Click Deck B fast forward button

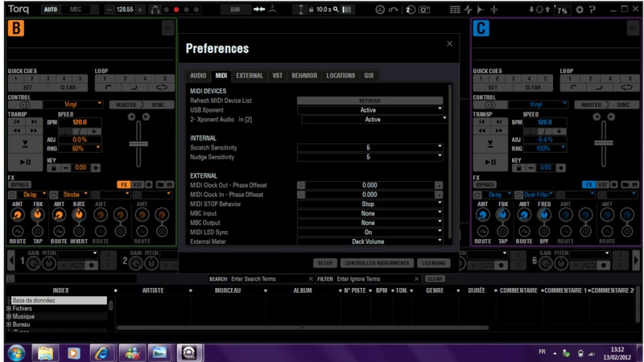click(x=33, y=130)
